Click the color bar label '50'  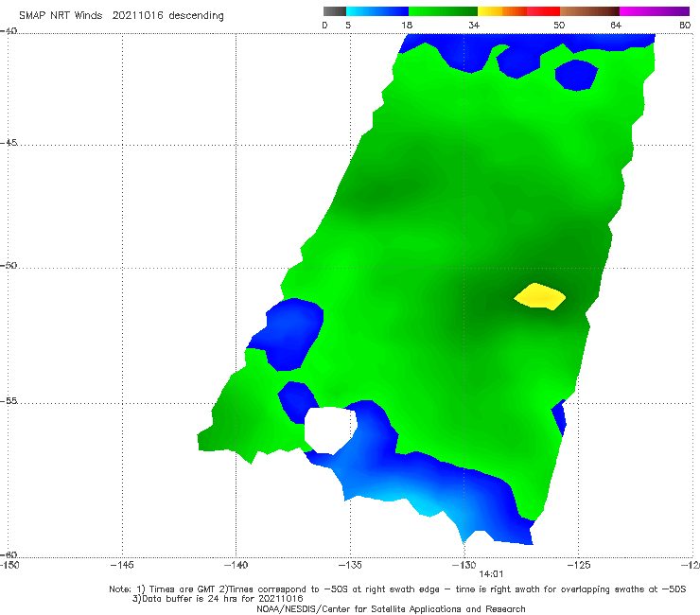click(559, 25)
